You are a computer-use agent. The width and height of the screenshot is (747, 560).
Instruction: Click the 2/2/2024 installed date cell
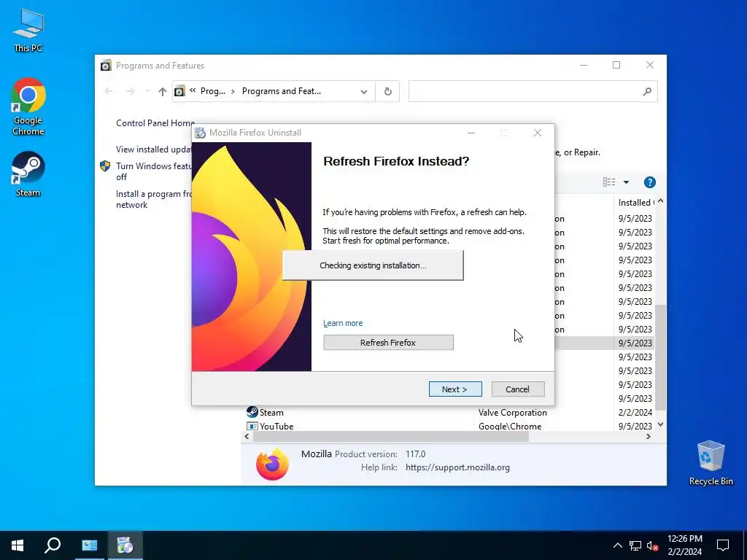click(x=635, y=413)
